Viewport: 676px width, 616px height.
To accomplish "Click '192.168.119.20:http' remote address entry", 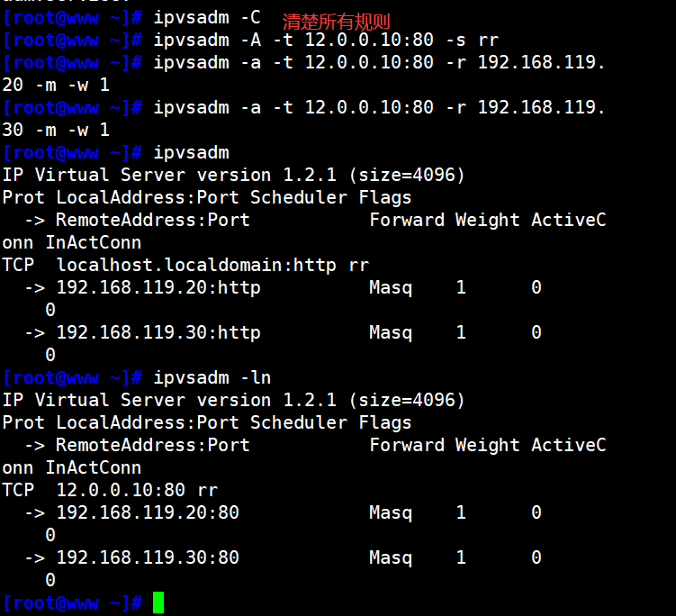I will coord(158,287).
